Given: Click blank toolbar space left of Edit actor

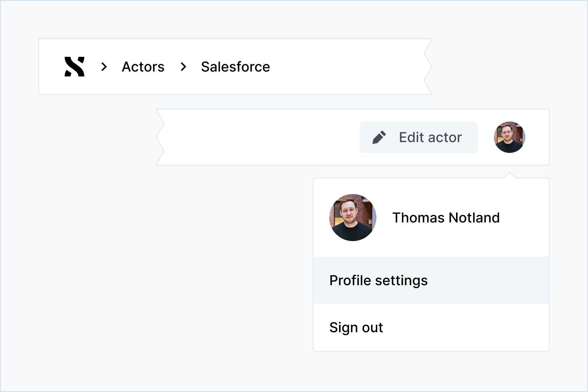Looking at the screenshot, I should coord(261,137).
